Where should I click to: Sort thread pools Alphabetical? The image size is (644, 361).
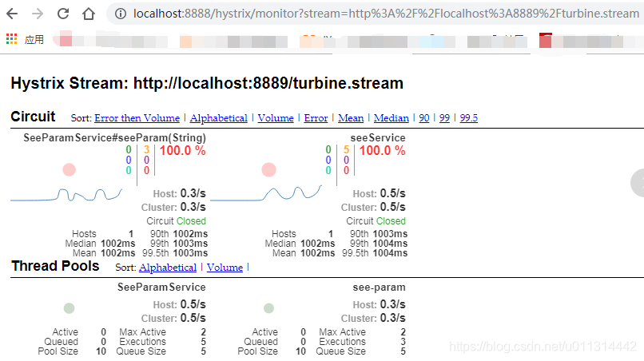168,268
